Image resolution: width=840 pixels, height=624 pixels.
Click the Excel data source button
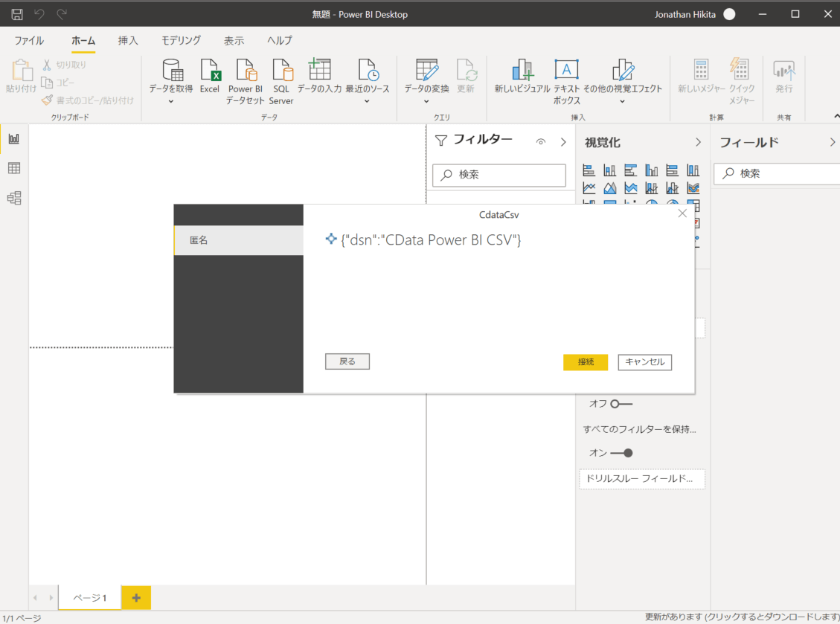pyautogui.click(x=210, y=76)
